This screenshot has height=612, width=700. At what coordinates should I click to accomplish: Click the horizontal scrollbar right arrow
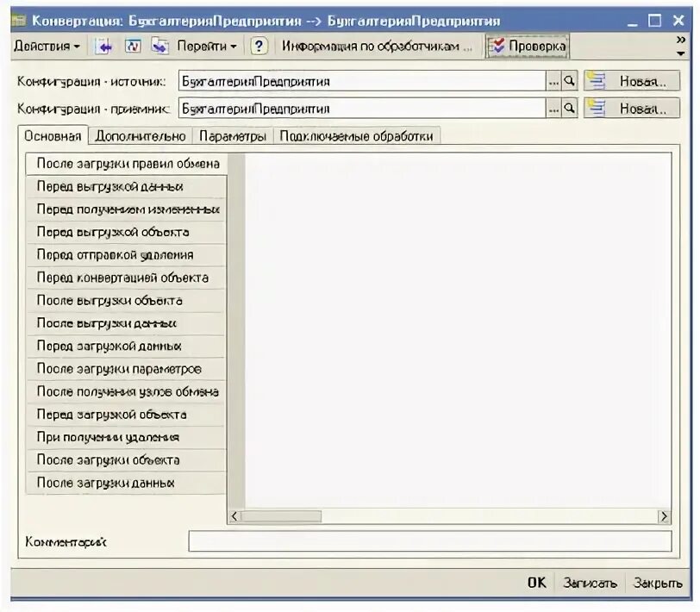(x=664, y=516)
